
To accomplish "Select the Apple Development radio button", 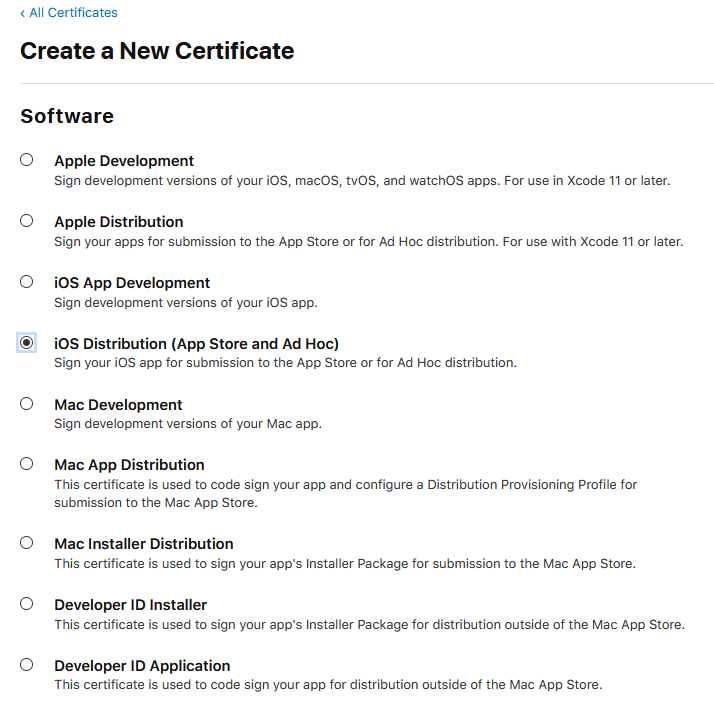I will [27, 160].
